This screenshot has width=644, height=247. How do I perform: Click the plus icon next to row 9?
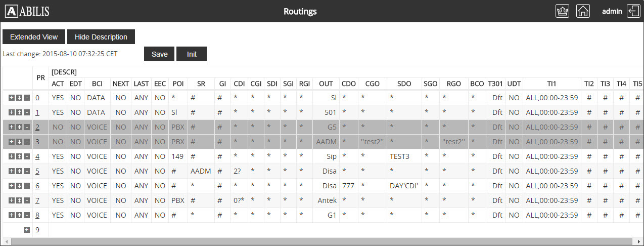[27, 230]
